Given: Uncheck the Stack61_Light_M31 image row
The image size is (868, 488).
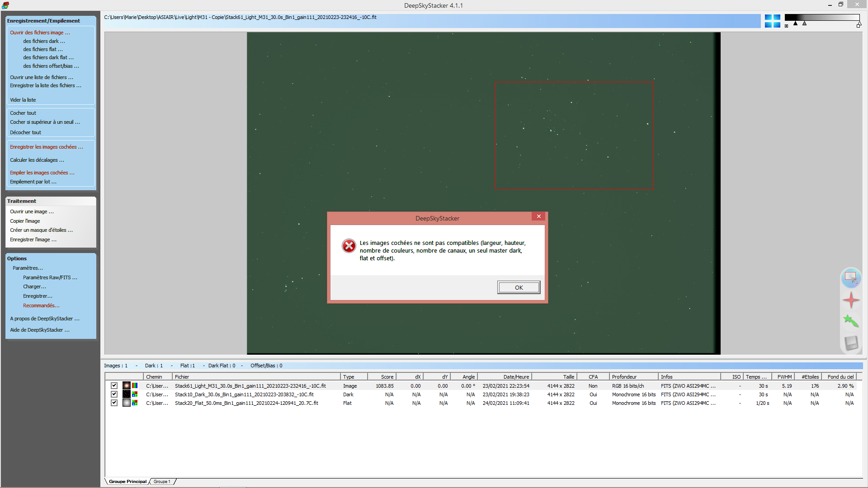Looking at the screenshot, I should (x=114, y=386).
